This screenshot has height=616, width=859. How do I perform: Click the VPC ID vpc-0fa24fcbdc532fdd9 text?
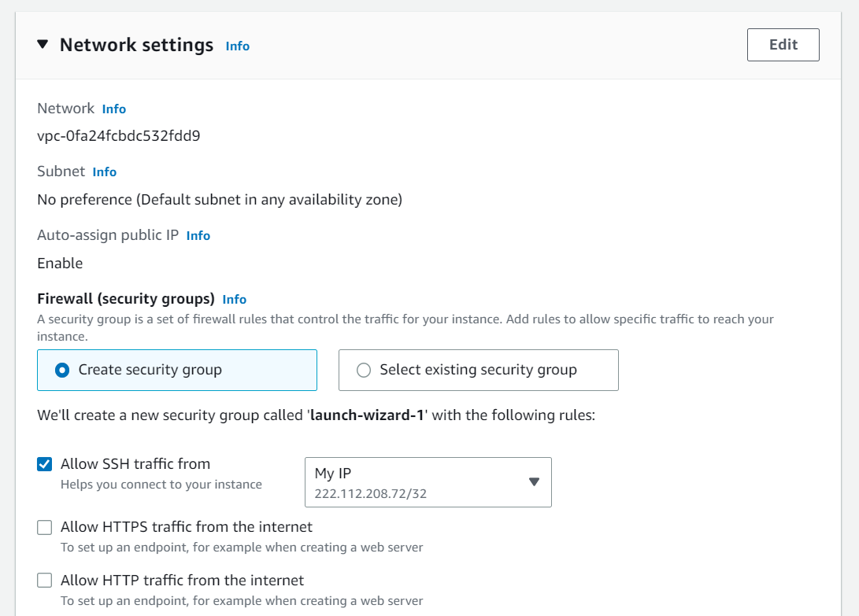coord(119,136)
